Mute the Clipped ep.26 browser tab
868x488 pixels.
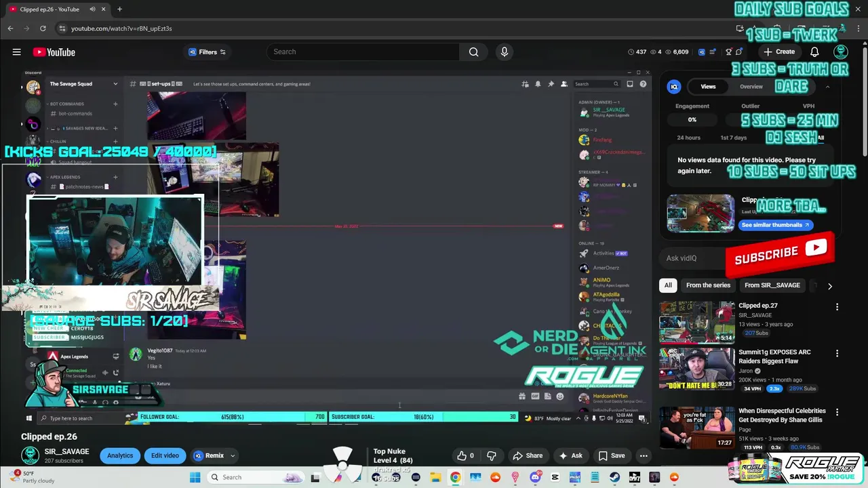click(x=92, y=9)
